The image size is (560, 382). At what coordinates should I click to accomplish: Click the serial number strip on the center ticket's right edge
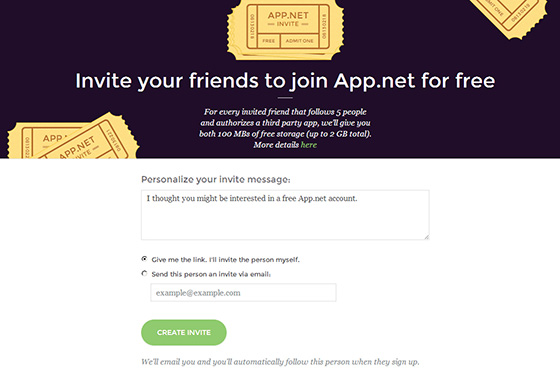click(x=324, y=26)
